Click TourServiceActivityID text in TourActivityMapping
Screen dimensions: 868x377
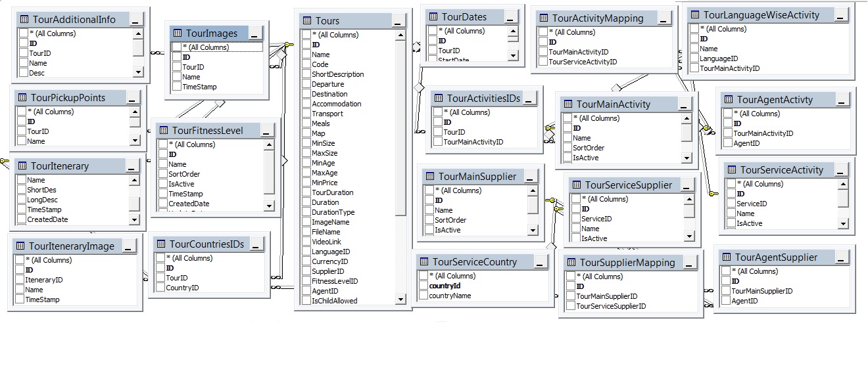[583, 62]
